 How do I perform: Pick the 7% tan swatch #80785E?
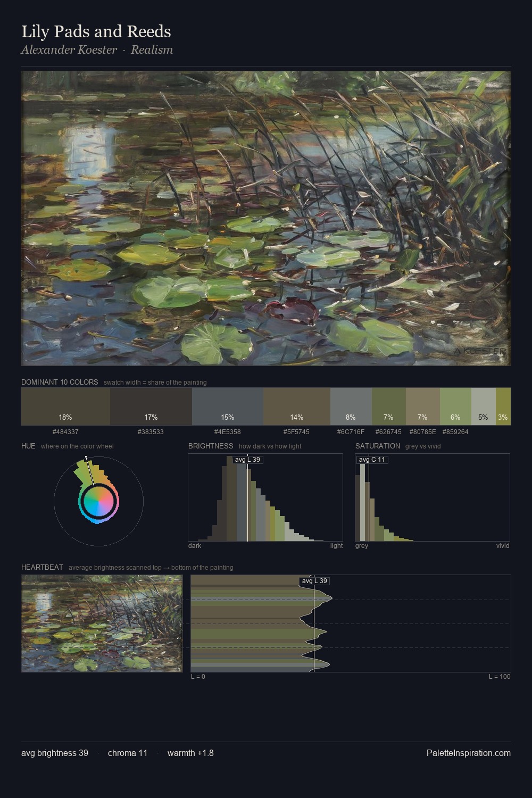click(x=422, y=406)
